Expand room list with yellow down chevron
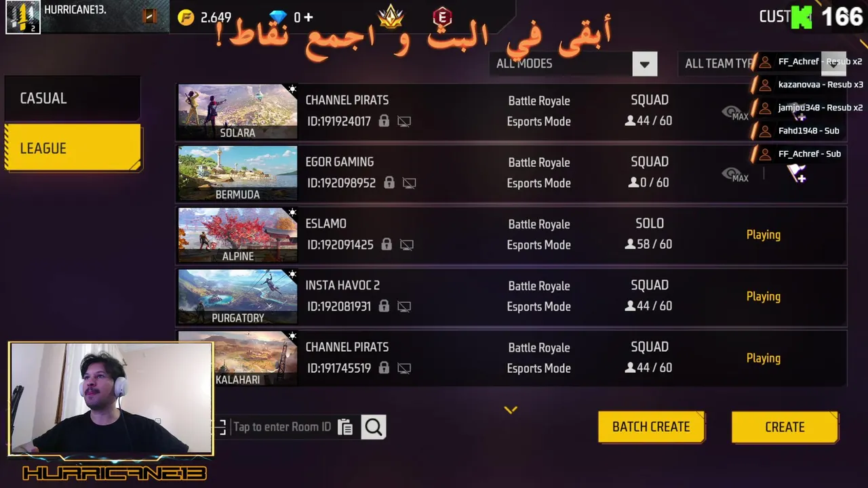 (x=511, y=409)
